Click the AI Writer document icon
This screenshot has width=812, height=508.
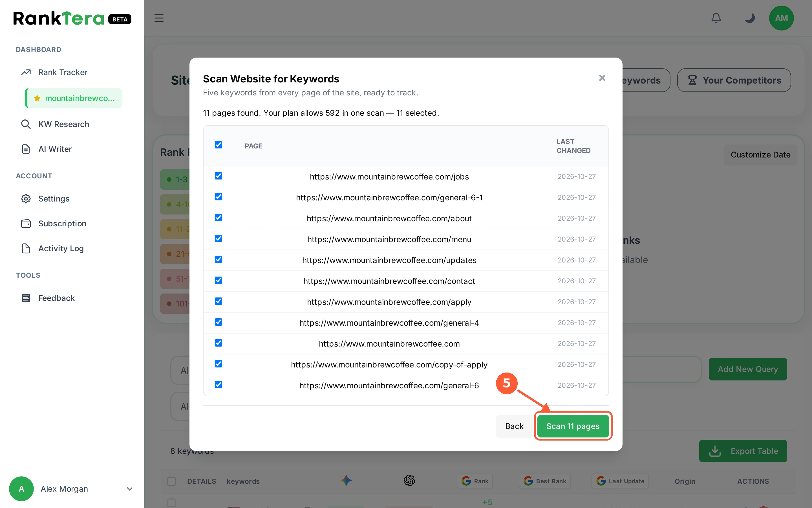pos(26,149)
